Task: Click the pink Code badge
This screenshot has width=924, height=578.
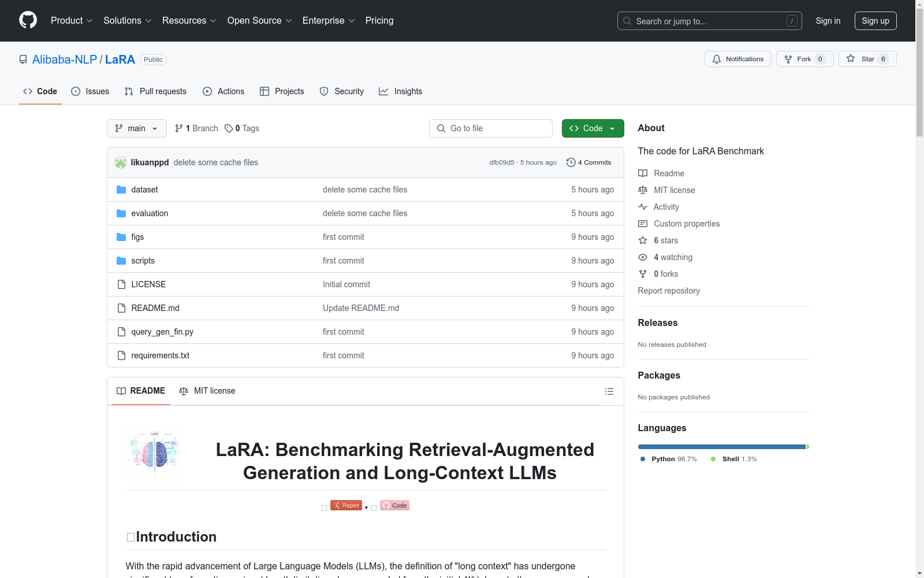Action: 394,505
